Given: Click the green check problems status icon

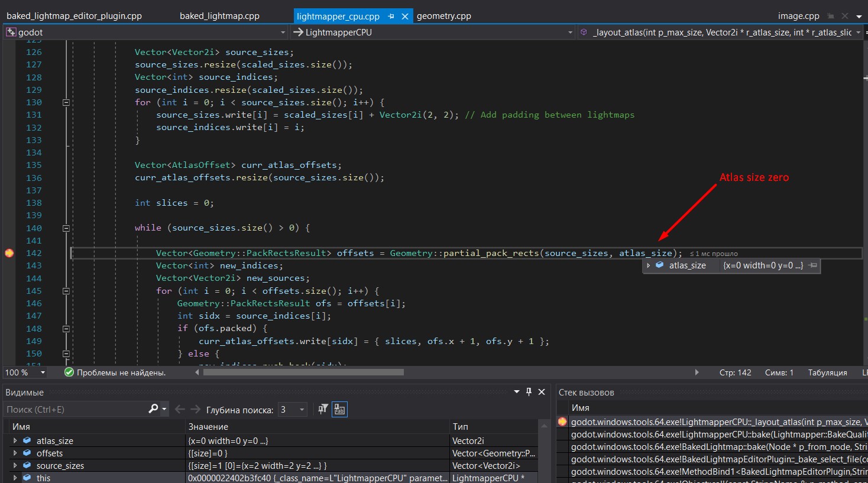Looking at the screenshot, I should (69, 372).
